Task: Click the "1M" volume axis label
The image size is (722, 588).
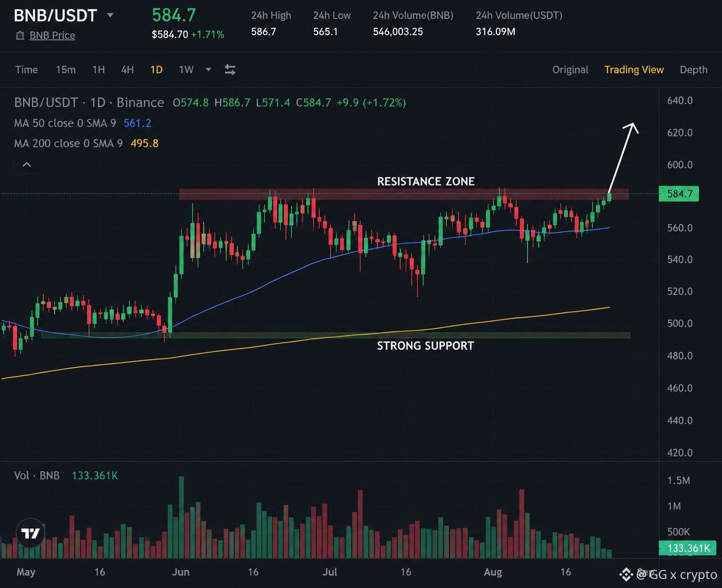Action: (674, 506)
